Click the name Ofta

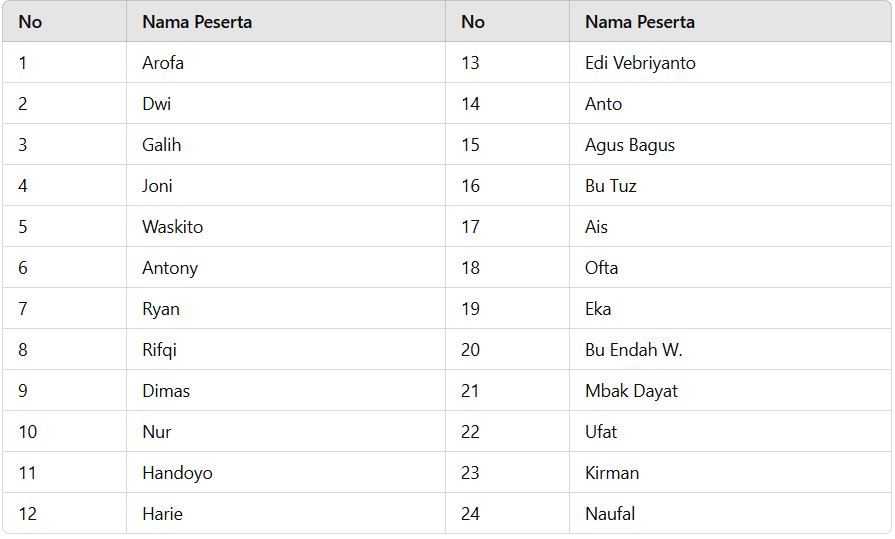(x=602, y=268)
